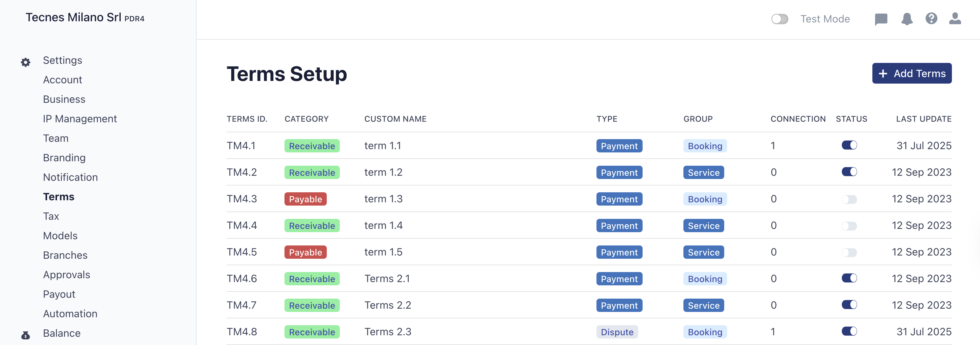
Task: Enable the Test Mode switch
Action: click(x=780, y=19)
